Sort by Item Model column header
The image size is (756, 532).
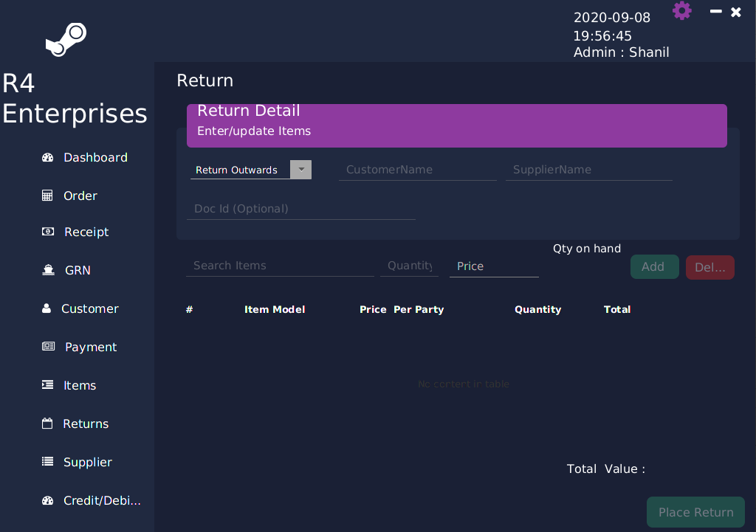point(275,310)
